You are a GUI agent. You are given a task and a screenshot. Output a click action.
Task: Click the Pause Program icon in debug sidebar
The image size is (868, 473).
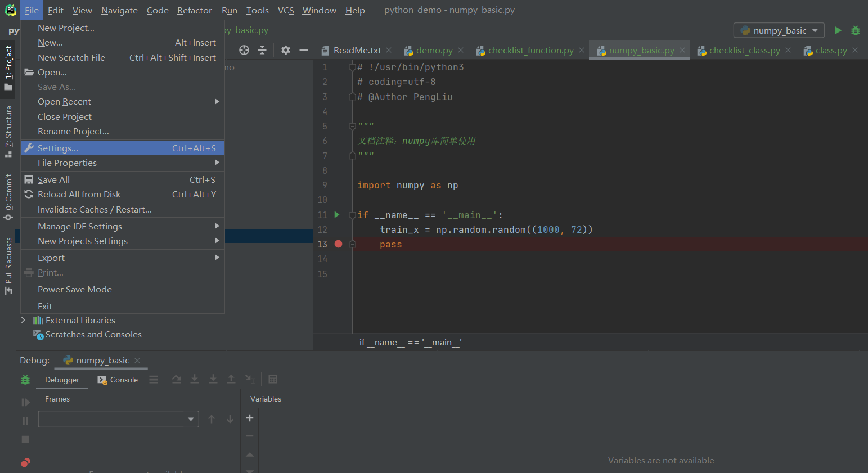point(25,421)
